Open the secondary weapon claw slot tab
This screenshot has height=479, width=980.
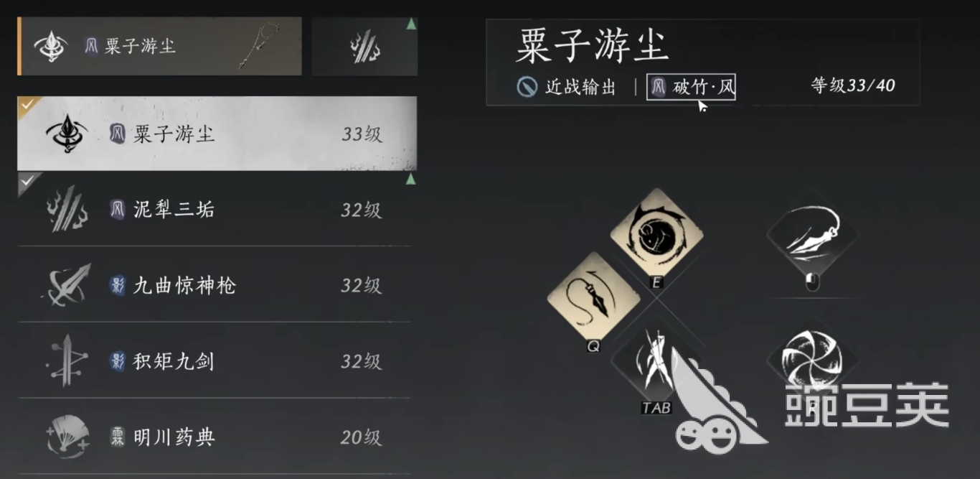click(364, 47)
